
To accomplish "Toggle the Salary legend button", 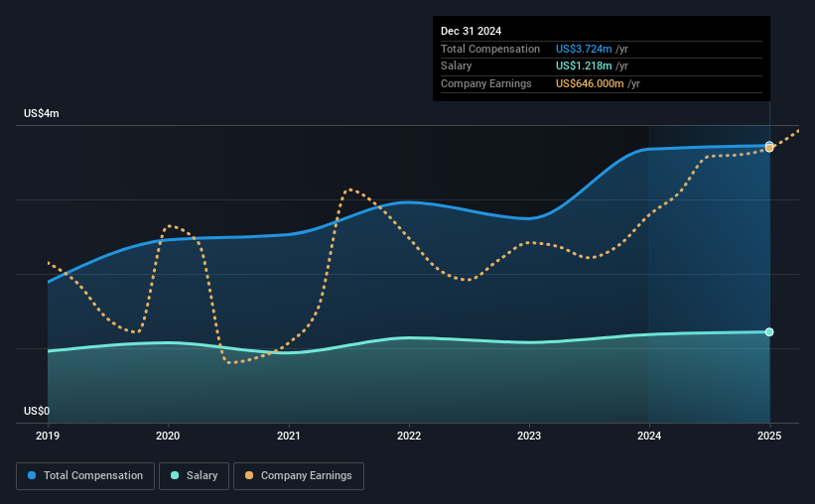I will click(194, 476).
